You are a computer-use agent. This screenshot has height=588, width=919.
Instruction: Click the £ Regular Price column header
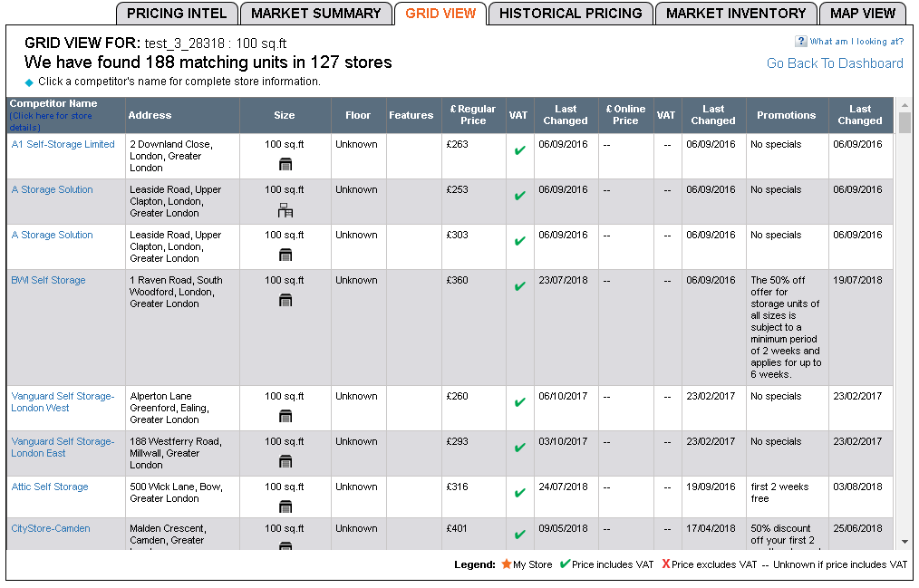click(x=473, y=115)
